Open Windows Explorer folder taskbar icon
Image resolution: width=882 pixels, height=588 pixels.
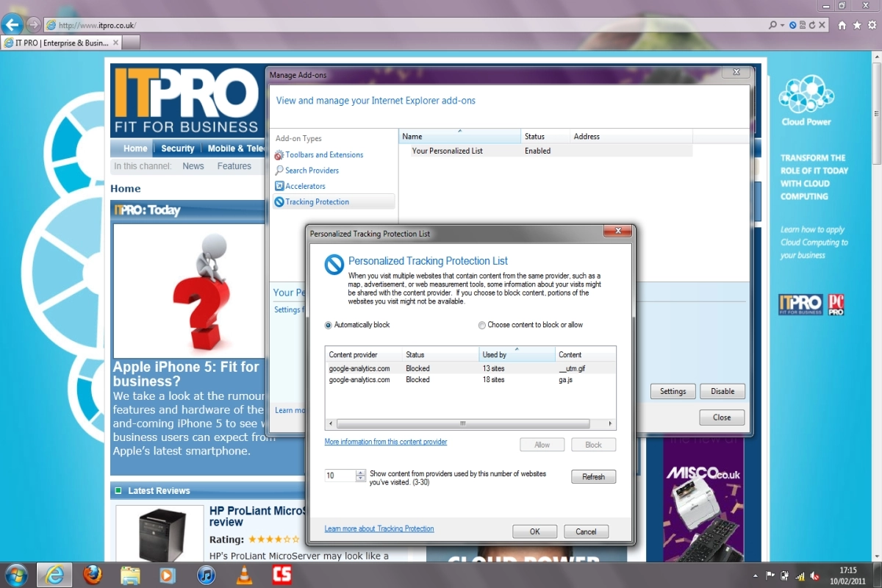[130, 575]
